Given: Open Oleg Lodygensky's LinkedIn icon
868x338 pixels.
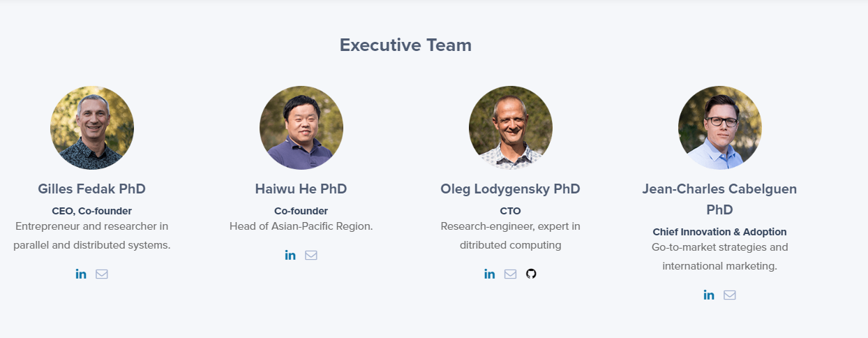Looking at the screenshot, I should (x=490, y=274).
